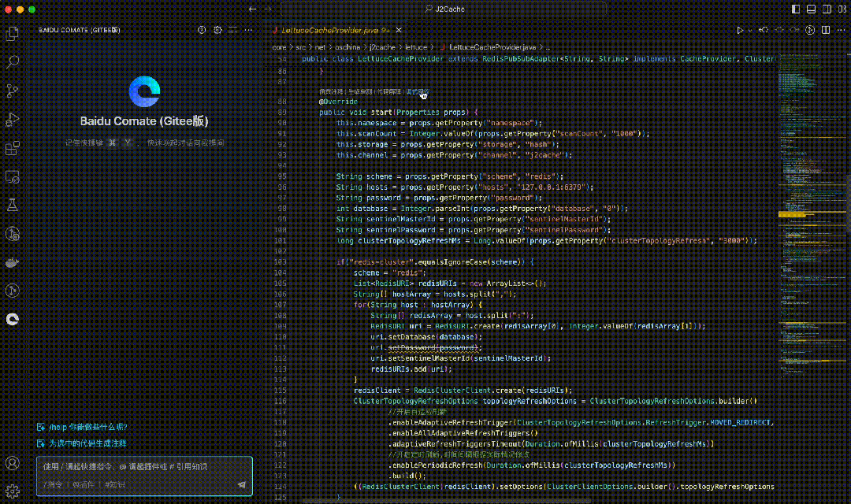This screenshot has width=851, height=504.
Task: Go forward with the right arrow
Action: click(268, 9)
